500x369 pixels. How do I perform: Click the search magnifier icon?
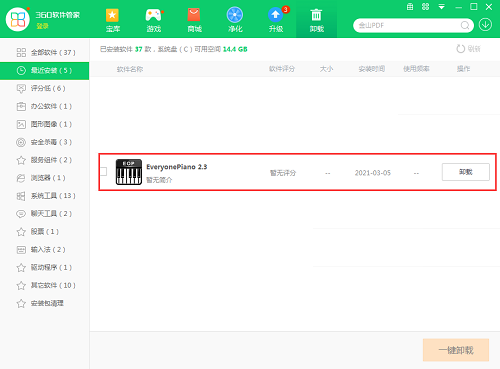[x=465, y=25]
